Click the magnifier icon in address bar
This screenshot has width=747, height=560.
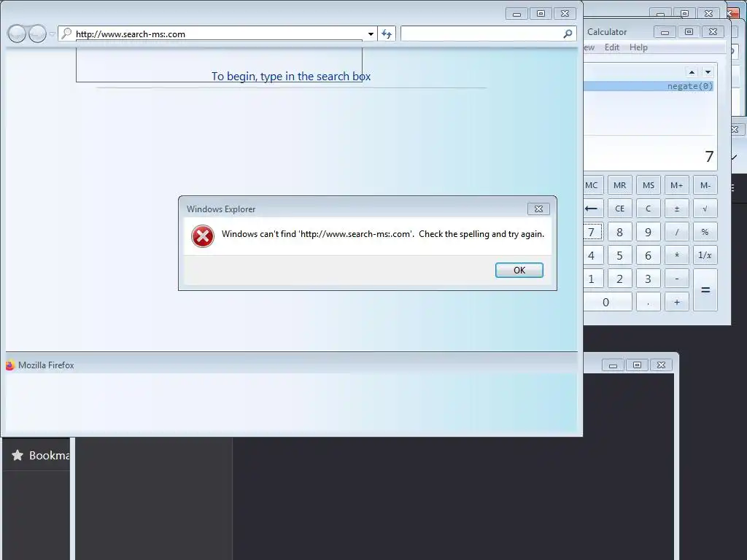click(x=66, y=34)
